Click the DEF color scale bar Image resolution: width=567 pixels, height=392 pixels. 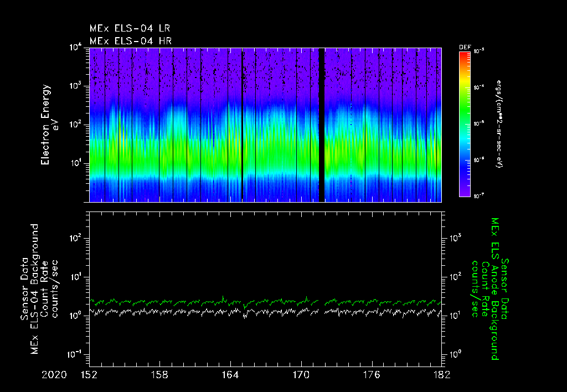465,124
